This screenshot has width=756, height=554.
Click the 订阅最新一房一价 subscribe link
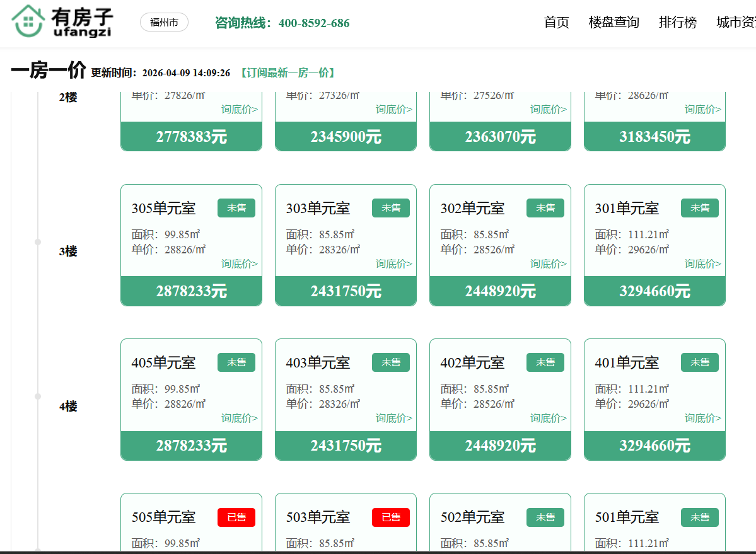(287, 73)
